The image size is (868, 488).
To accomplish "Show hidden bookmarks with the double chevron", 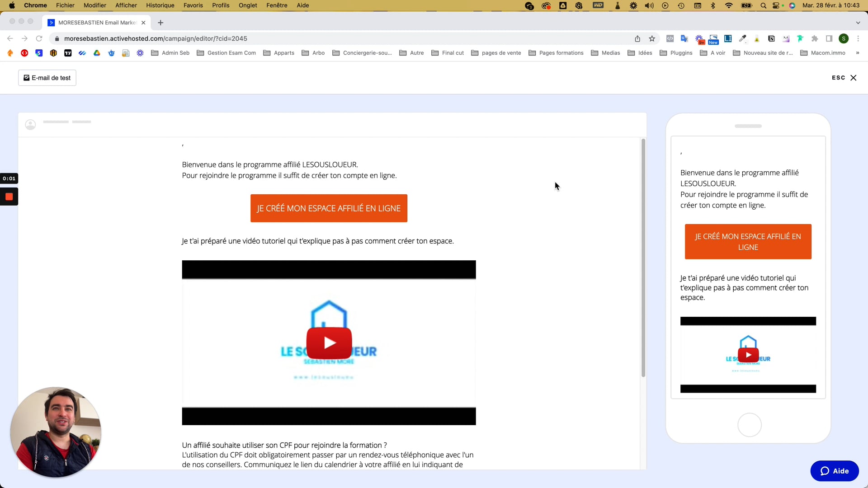I will [857, 53].
